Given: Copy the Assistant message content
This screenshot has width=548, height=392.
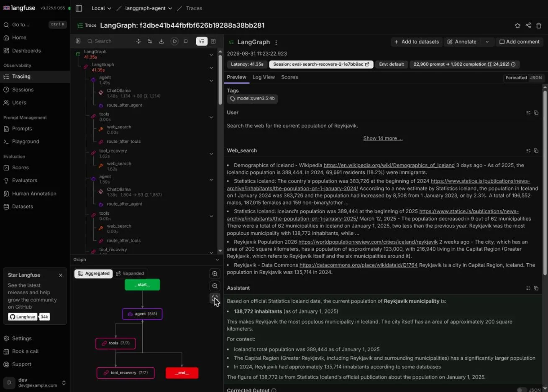Looking at the screenshot, I should pos(536,288).
